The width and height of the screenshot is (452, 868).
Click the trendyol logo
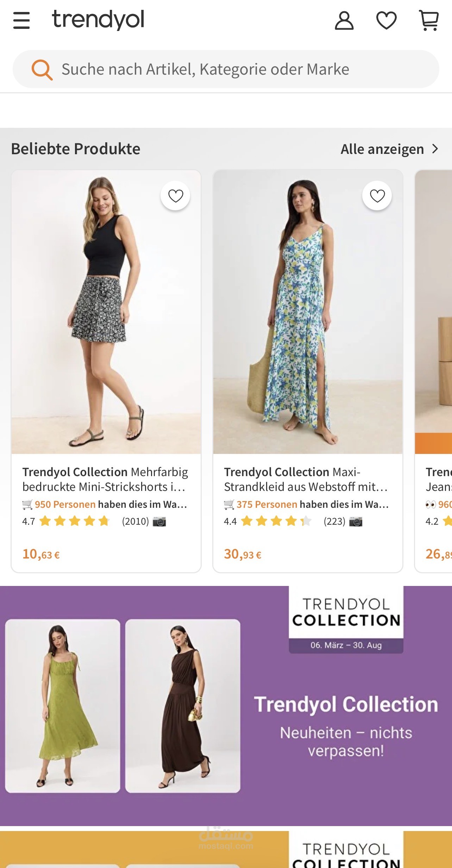coord(98,20)
